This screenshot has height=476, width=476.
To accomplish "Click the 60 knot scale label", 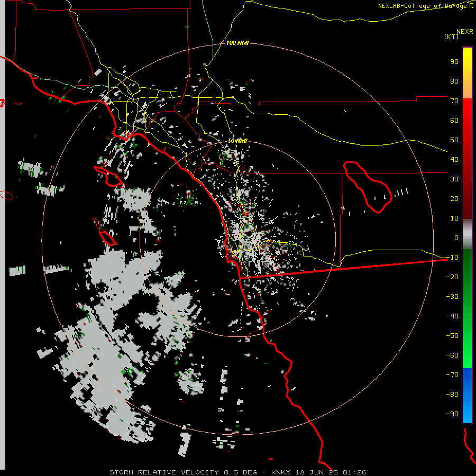I will click(454, 120).
